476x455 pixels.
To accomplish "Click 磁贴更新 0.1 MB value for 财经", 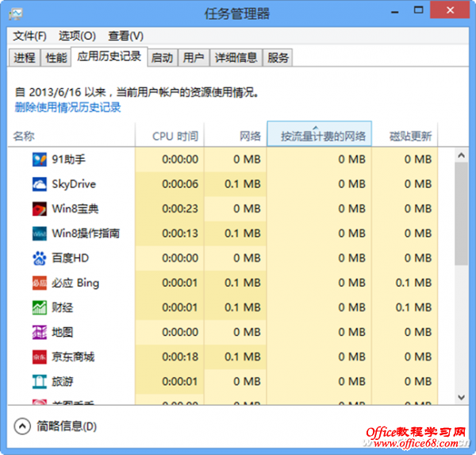I will point(413,307).
